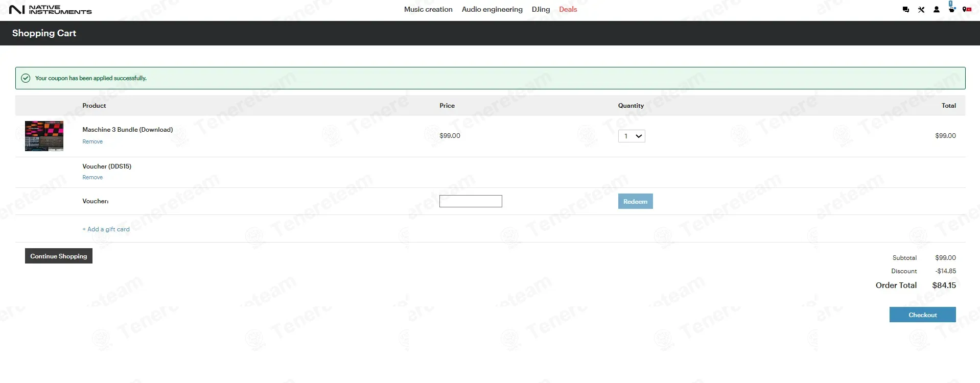Focus the Voucher code input field
This screenshot has height=383, width=980.
(x=471, y=201)
